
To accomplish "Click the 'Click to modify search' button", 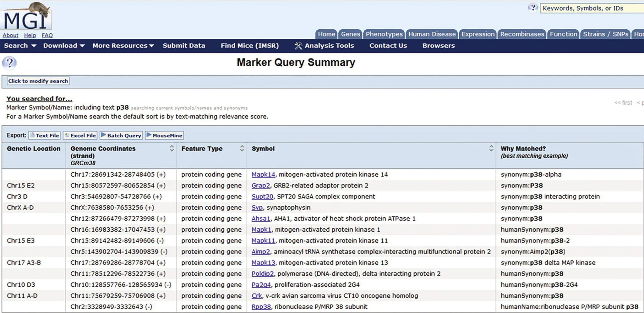I will (x=38, y=81).
